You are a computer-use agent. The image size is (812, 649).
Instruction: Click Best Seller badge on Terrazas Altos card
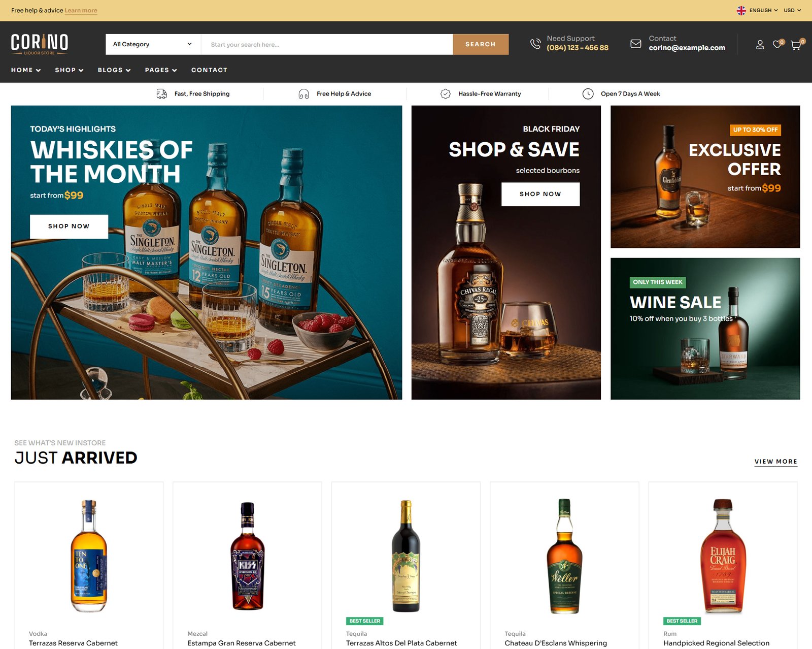pos(365,621)
